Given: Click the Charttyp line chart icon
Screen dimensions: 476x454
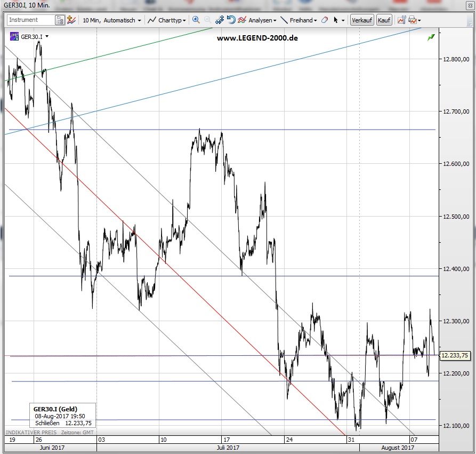Looking at the screenshot, I should click(152, 20).
